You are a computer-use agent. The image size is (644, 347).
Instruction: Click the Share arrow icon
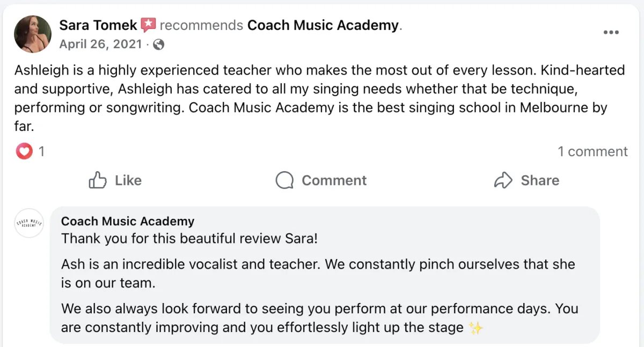503,180
